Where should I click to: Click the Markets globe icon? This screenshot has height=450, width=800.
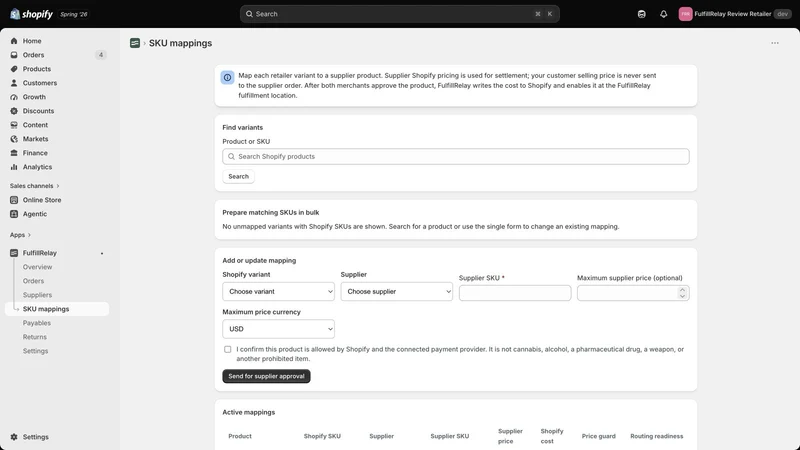point(14,139)
